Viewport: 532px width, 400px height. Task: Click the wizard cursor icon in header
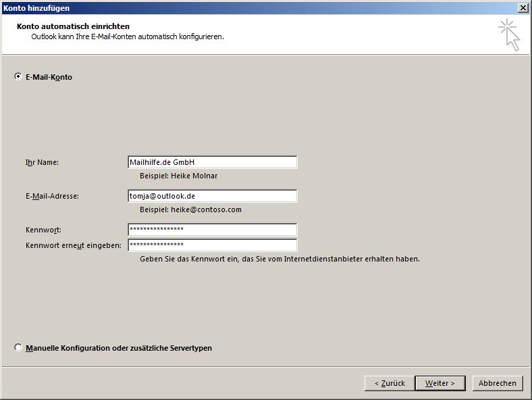click(x=509, y=34)
